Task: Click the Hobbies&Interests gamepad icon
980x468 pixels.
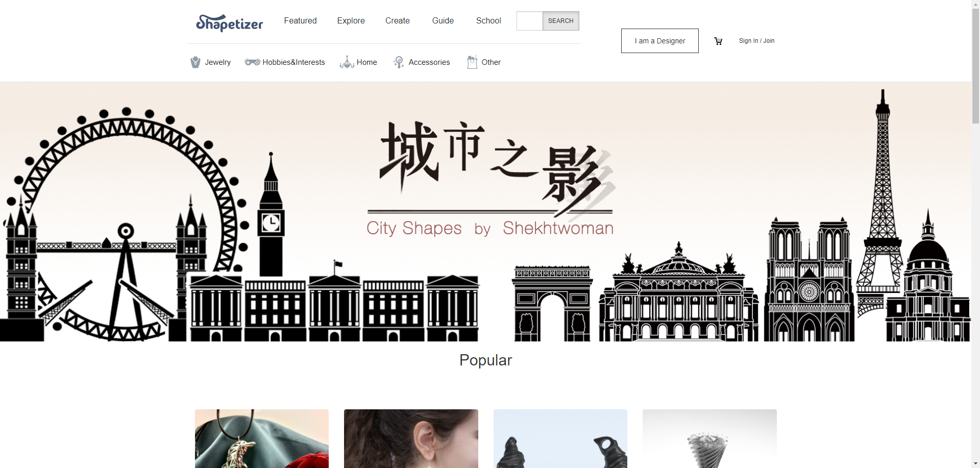Action: point(252,62)
